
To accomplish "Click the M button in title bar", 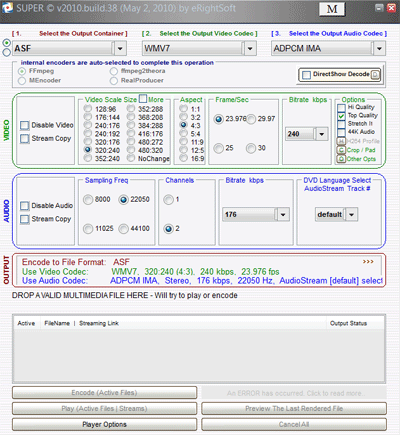I will click(x=332, y=9).
